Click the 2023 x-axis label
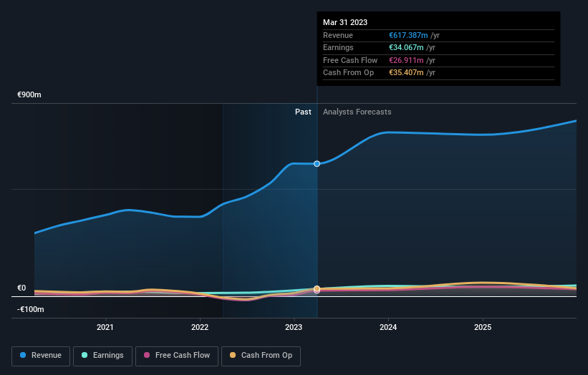Image resolution: width=588 pixels, height=375 pixels. pos(293,327)
